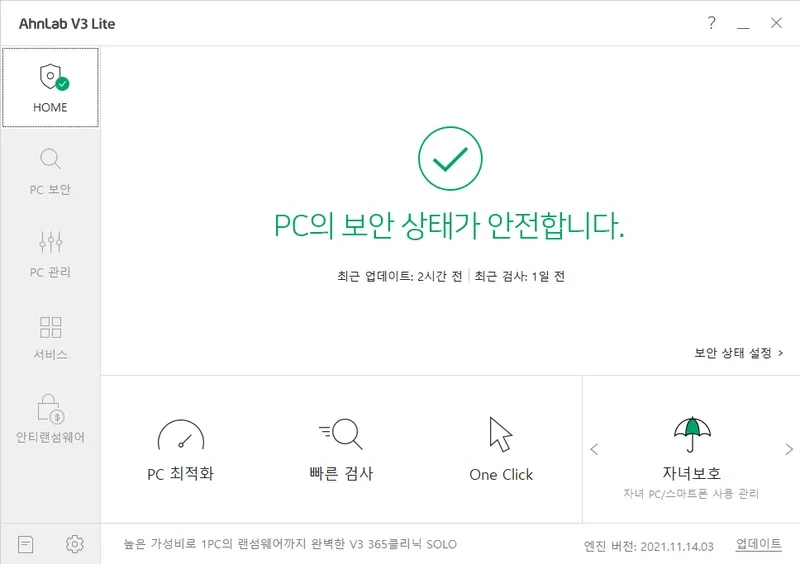Screen dimensions: 800x564
Task: Open the HOME shield icon tab
Action: click(50, 87)
